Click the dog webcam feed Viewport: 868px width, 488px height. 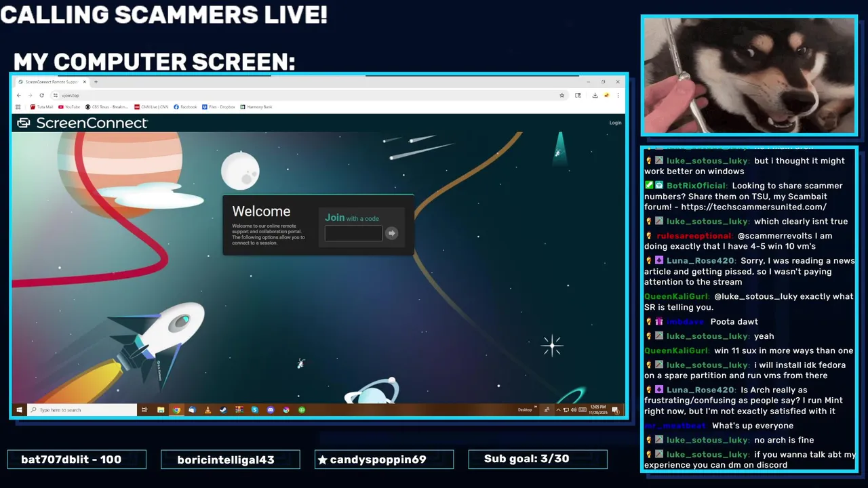749,76
